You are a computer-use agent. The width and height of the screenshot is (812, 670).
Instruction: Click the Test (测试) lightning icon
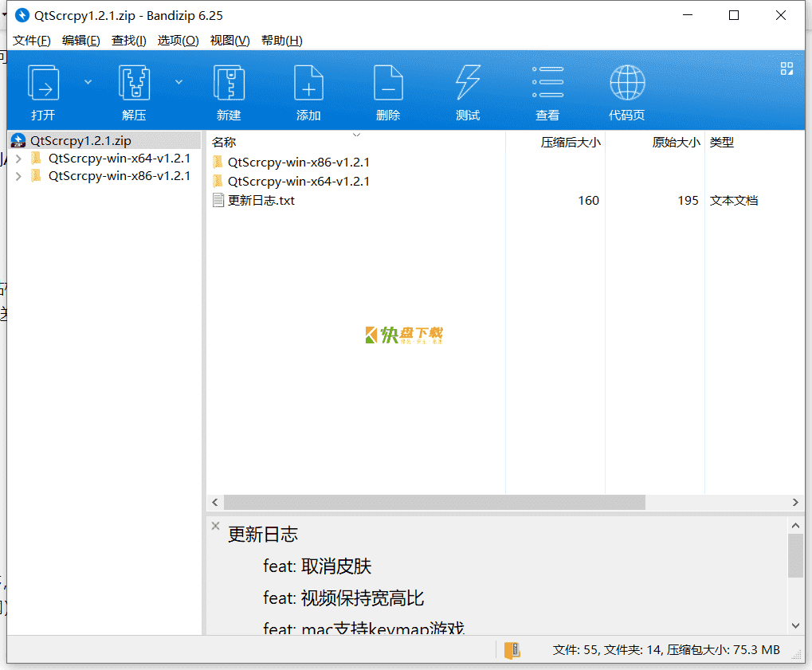click(x=468, y=83)
